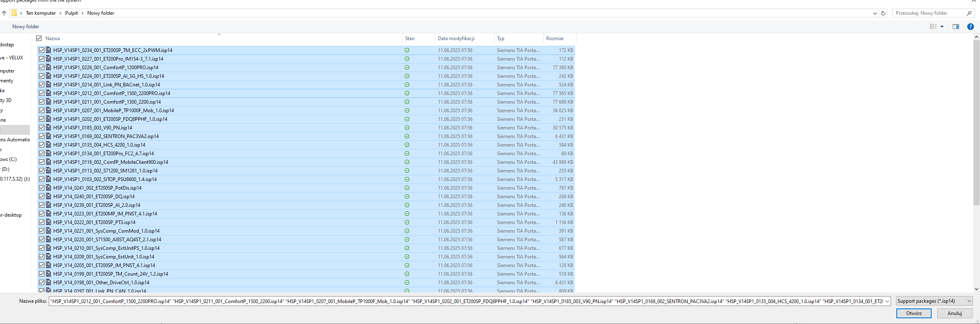Click the Nazwa pliku filename input field
980x324 pixels.
[x=467, y=301]
